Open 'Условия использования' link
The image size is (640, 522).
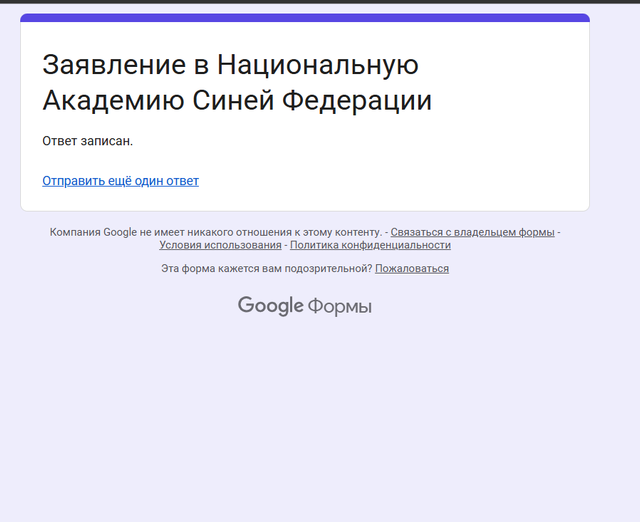[x=220, y=245]
